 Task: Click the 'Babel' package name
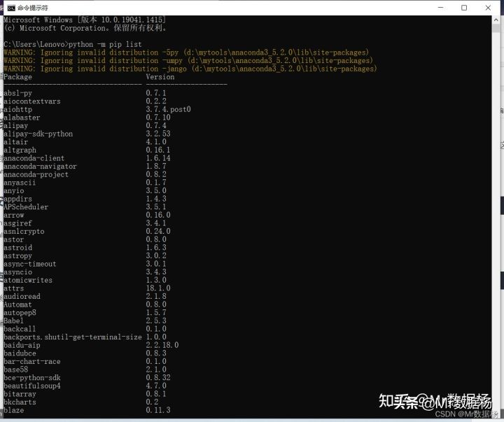[x=14, y=321]
